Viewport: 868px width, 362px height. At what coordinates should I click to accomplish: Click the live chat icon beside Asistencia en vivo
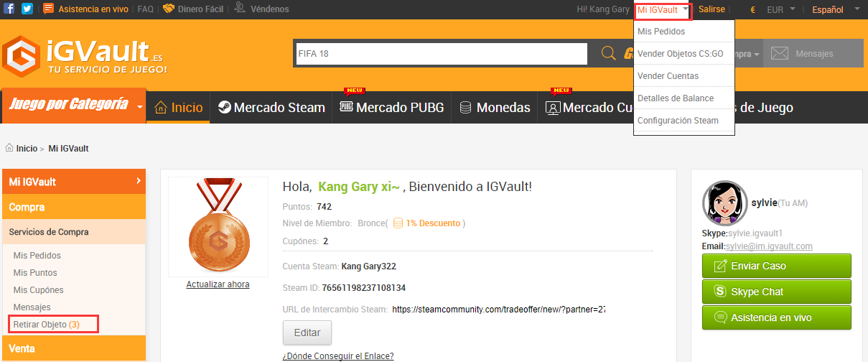(49, 9)
